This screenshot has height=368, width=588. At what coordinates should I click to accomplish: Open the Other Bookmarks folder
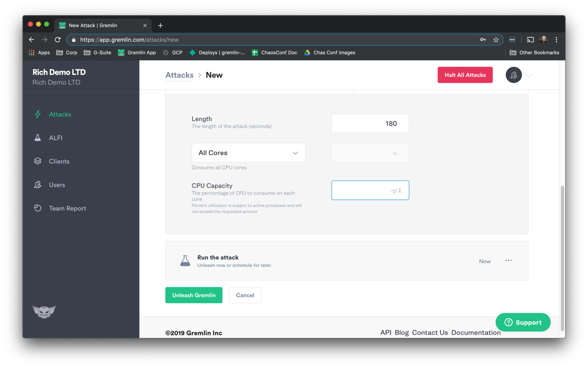coord(534,53)
